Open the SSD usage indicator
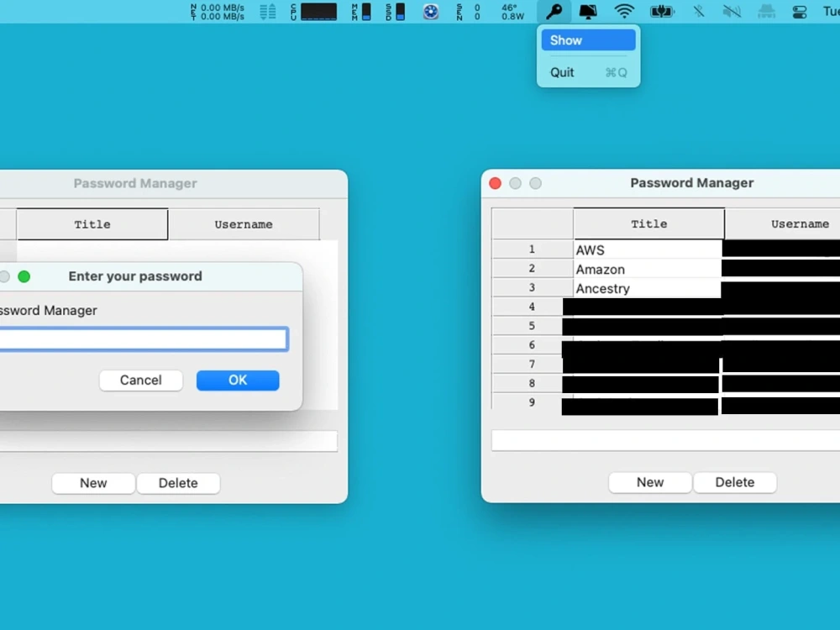Image resolution: width=840 pixels, height=630 pixels. tap(396, 12)
